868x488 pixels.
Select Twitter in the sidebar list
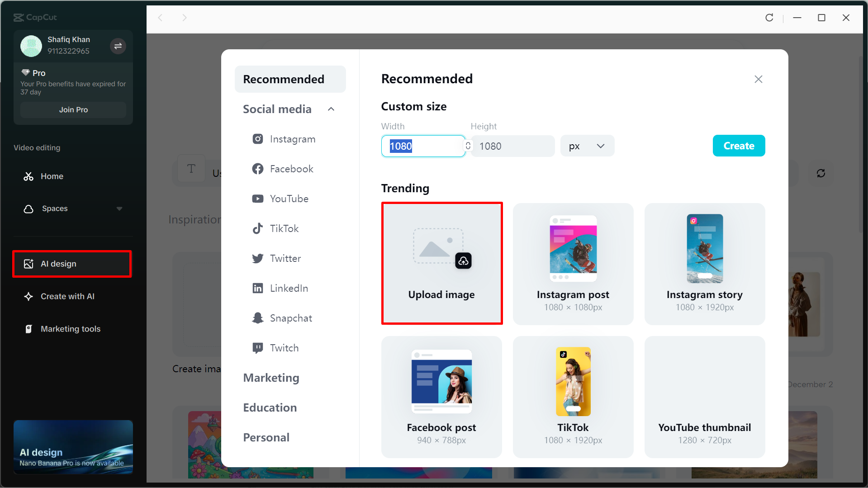(285, 258)
